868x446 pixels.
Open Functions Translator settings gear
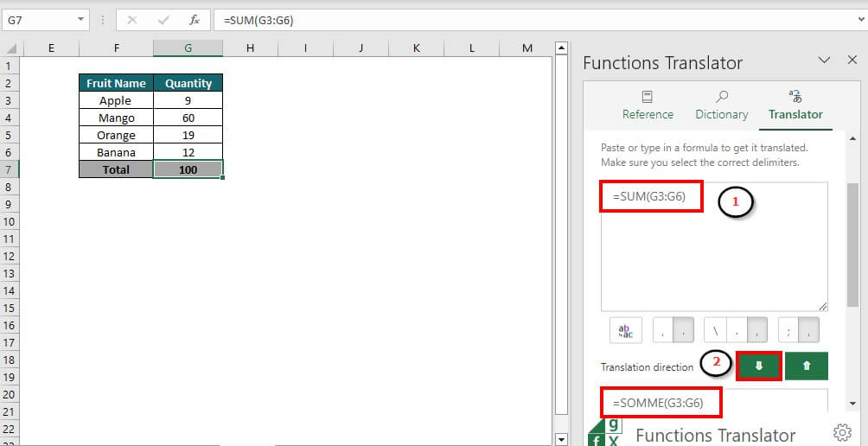842,431
